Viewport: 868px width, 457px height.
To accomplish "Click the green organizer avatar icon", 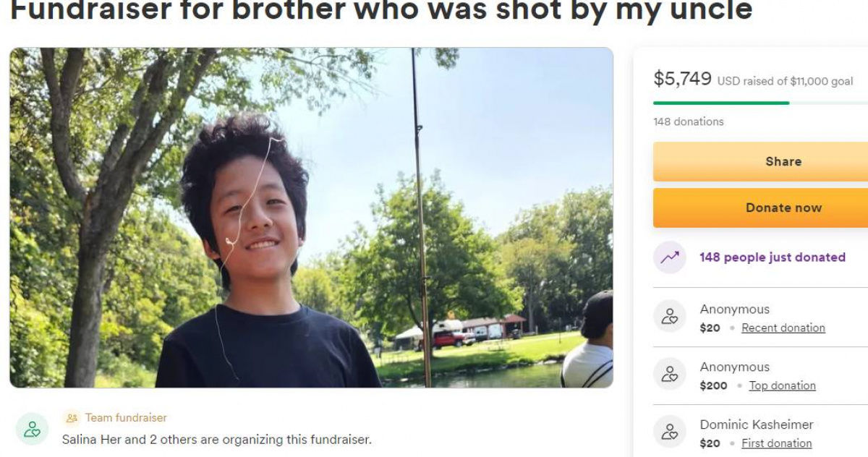I will [x=32, y=429].
